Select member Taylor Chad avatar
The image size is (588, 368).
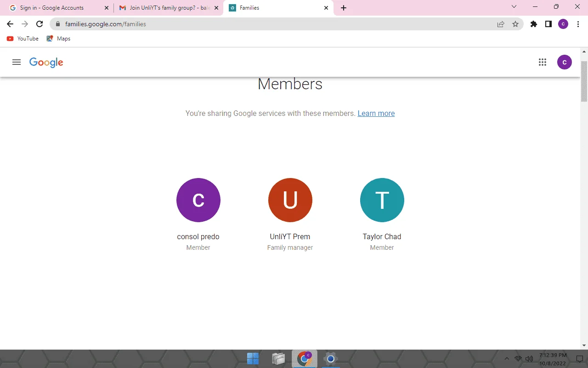(382, 200)
